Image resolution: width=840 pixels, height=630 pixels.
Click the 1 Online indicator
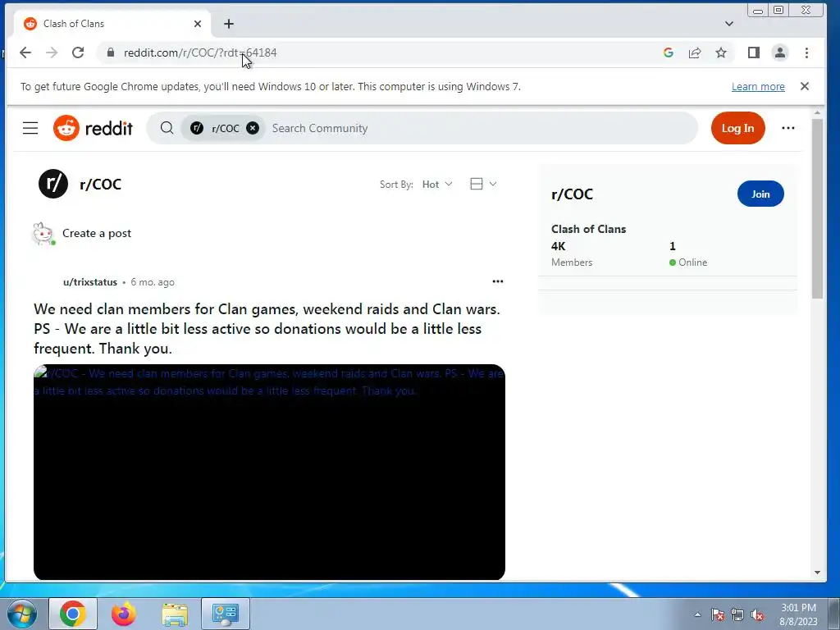click(x=688, y=253)
